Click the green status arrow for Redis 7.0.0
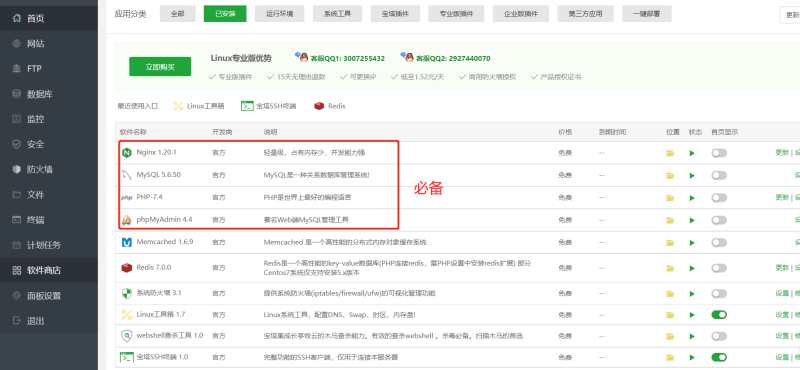The image size is (800, 370). click(692, 268)
